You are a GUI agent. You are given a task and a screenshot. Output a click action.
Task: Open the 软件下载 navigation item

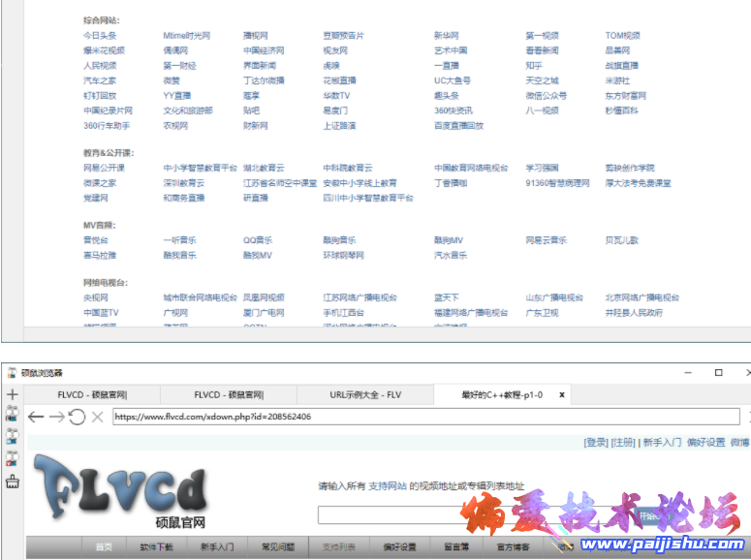tap(155, 547)
